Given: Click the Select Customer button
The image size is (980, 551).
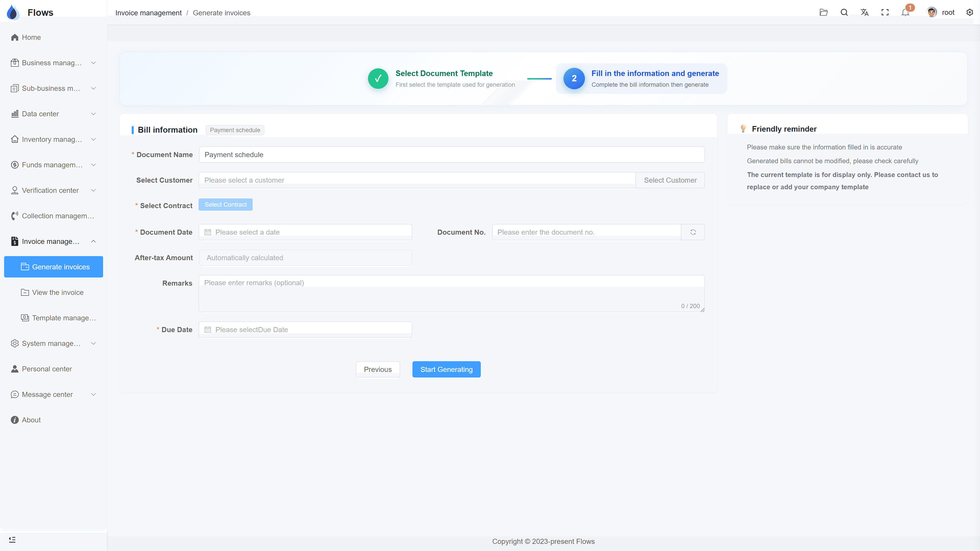Looking at the screenshot, I should coord(670,180).
